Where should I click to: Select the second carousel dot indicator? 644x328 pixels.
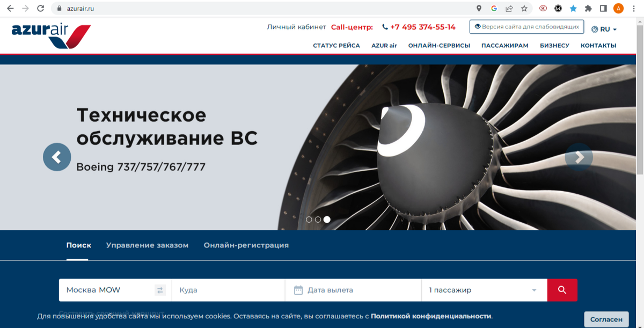(318, 219)
